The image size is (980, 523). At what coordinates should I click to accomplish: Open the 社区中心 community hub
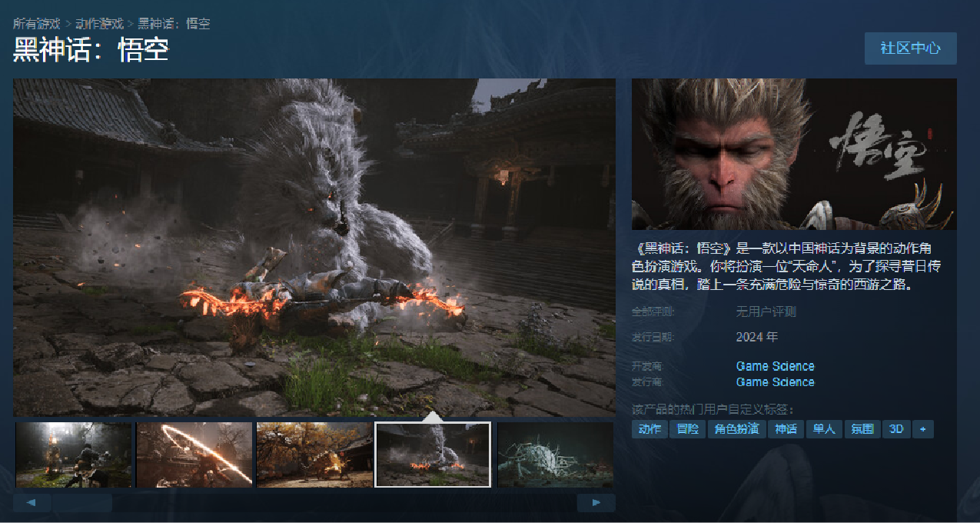pyautogui.click(x=910, y=48)
